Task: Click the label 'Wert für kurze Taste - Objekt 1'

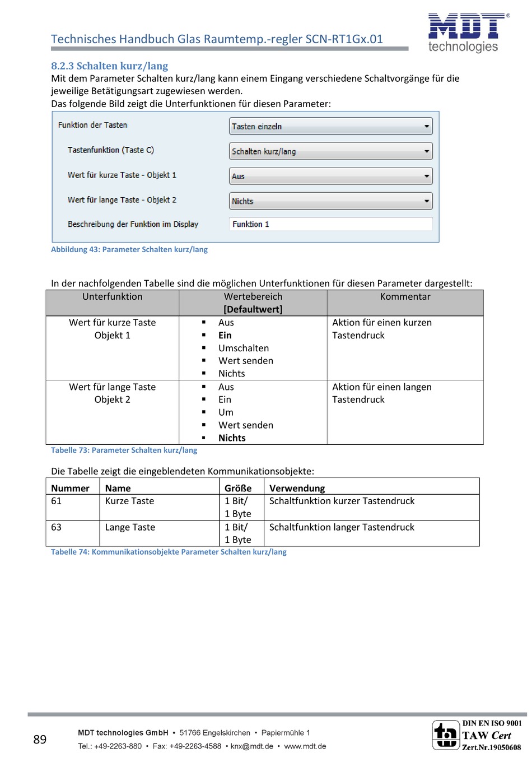Action: 122,175
